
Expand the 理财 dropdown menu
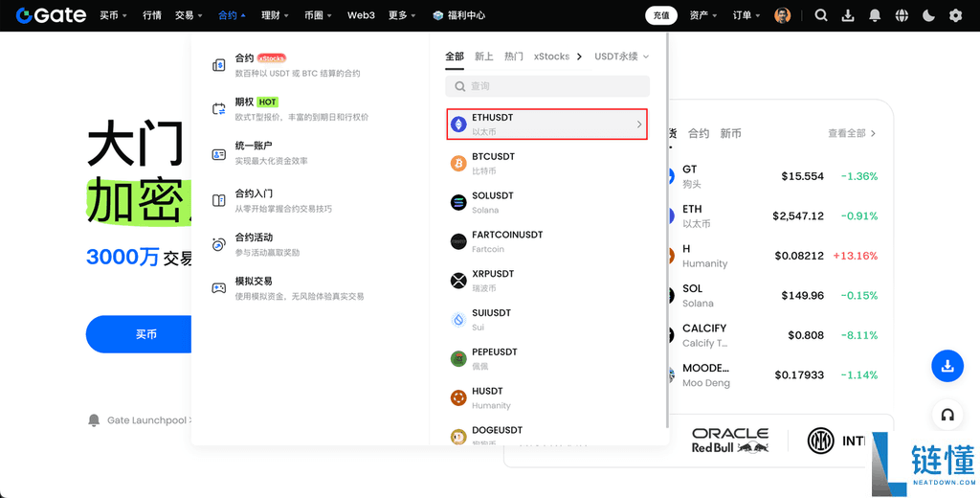(x=275, y=15)
